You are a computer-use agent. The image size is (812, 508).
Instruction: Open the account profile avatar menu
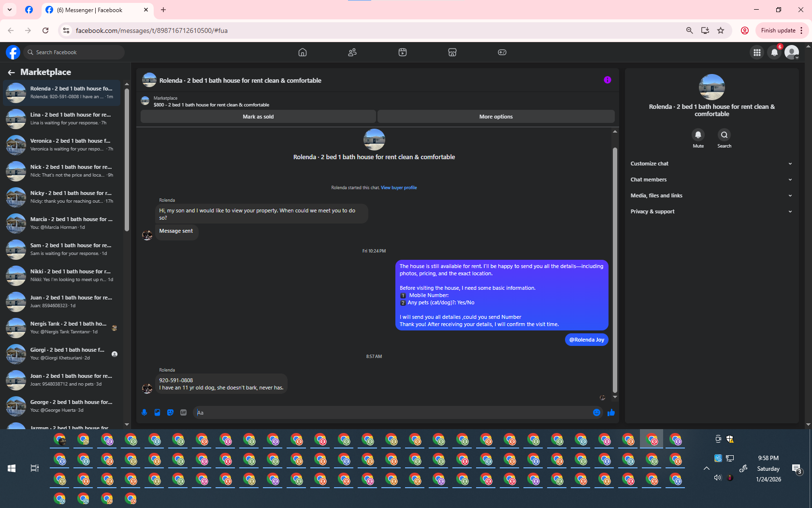[x=792, y=52]
